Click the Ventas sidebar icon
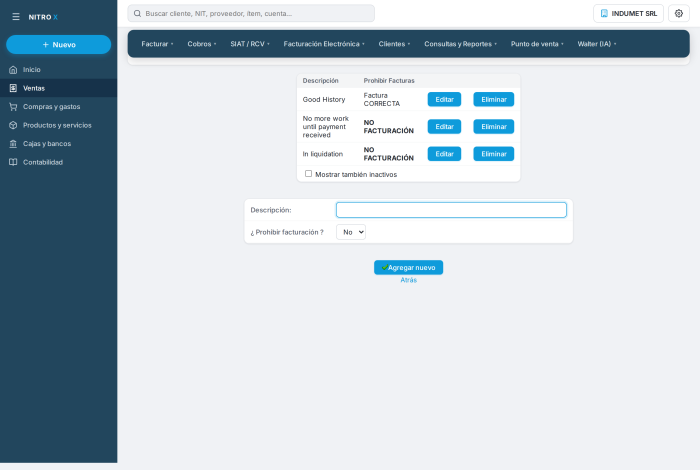Screen dimensions: 700x470 (x=13, y=88)
